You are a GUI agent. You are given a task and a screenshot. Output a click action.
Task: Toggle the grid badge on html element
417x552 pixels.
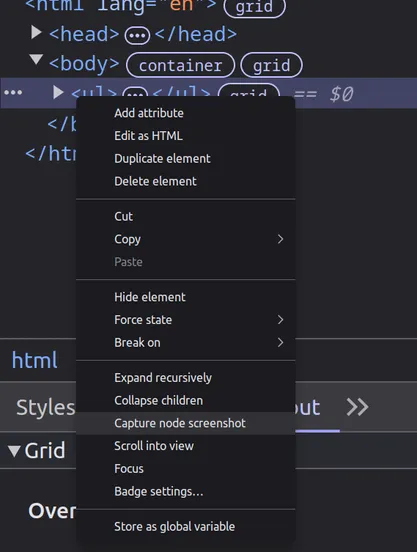(254, 7)
